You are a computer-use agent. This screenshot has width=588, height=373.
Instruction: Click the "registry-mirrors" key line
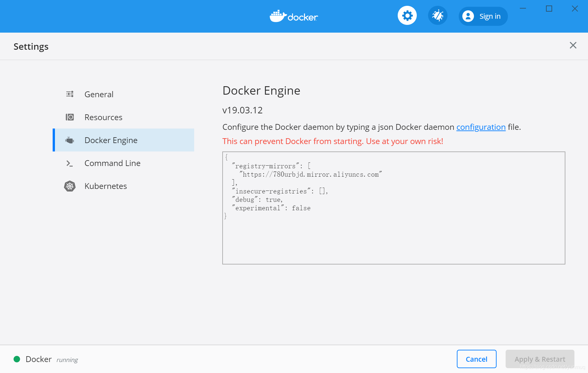click(x=271, y=166)
